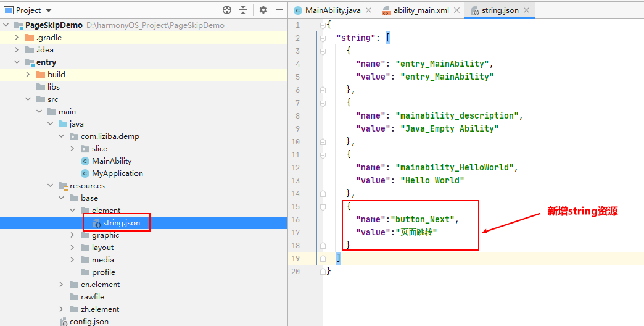Click the java source folder icon
The width and height of the screenshot is (644, 326).
[x=63, y=123]
